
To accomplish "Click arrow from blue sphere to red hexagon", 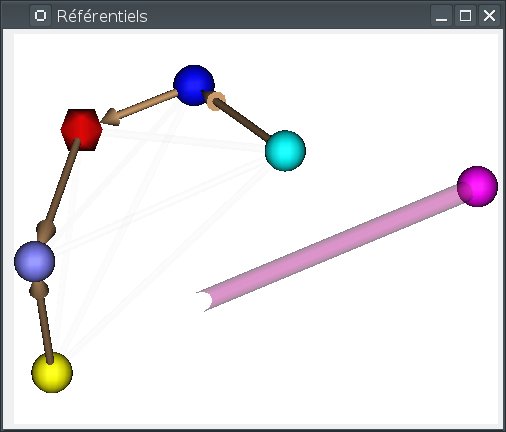I will (x=140, y=108).
